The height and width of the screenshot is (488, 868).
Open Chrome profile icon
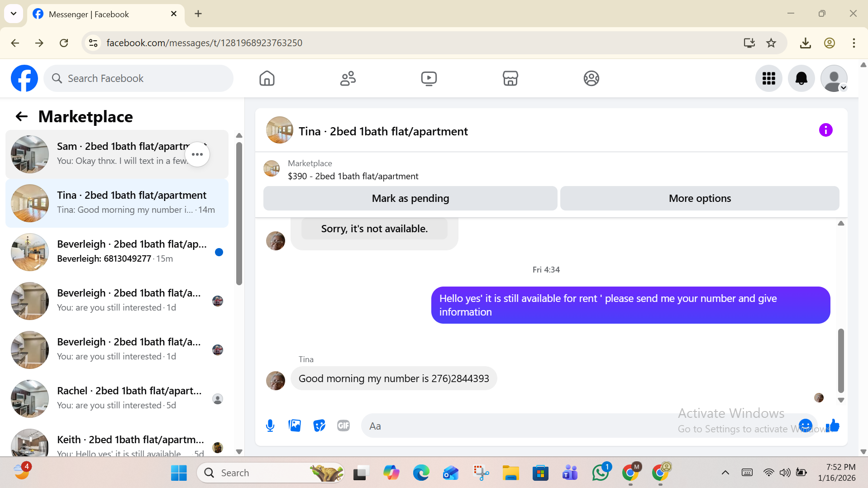point(829,43)
